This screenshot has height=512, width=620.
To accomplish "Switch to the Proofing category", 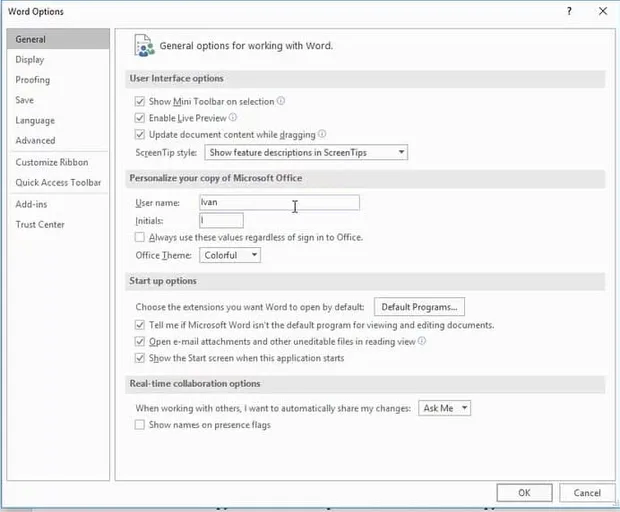I will click(33, 80).
